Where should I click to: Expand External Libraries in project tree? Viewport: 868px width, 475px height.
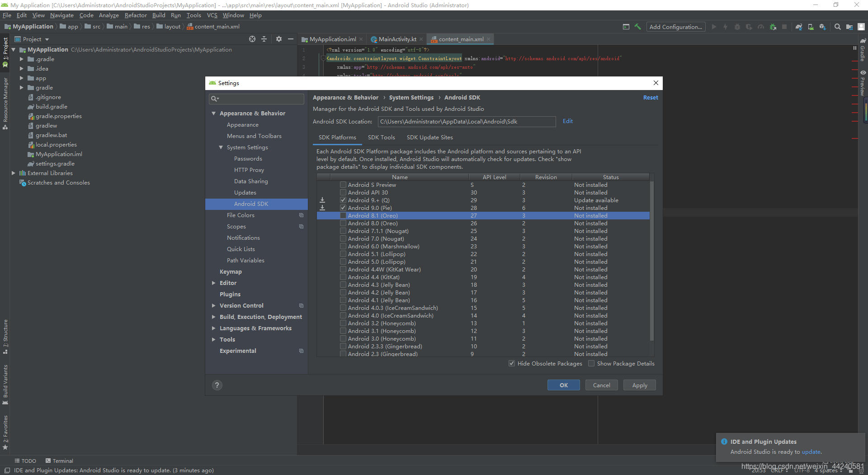coord(13,173)
